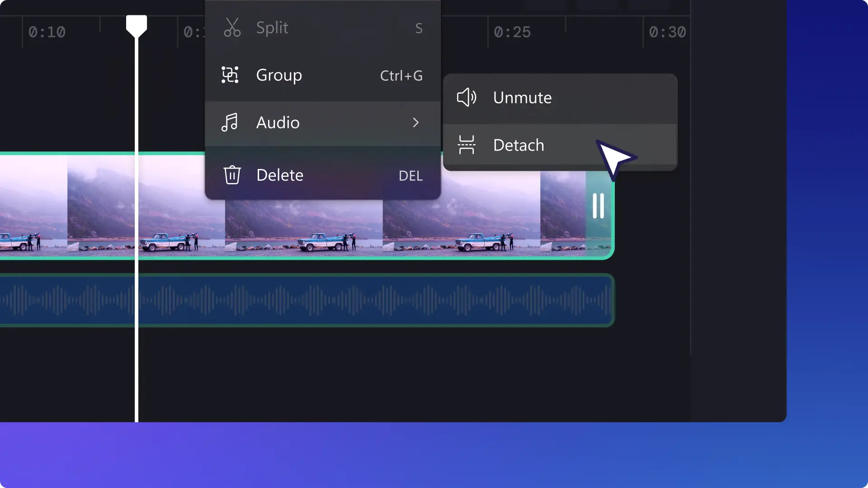The image size is (868, 488).
Task: Click the speaker Unmute icon
Action: [x=467, y=98]
